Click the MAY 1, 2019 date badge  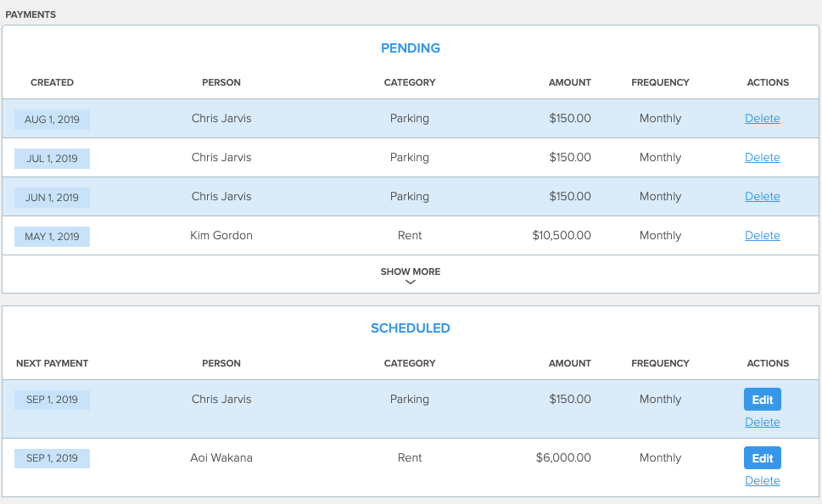point(52,237)
